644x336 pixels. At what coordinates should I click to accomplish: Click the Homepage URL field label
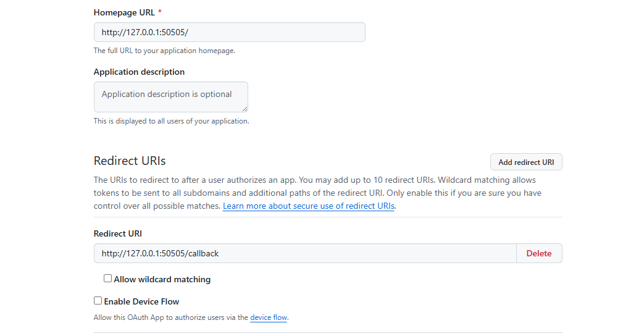(x=124, y=13)
